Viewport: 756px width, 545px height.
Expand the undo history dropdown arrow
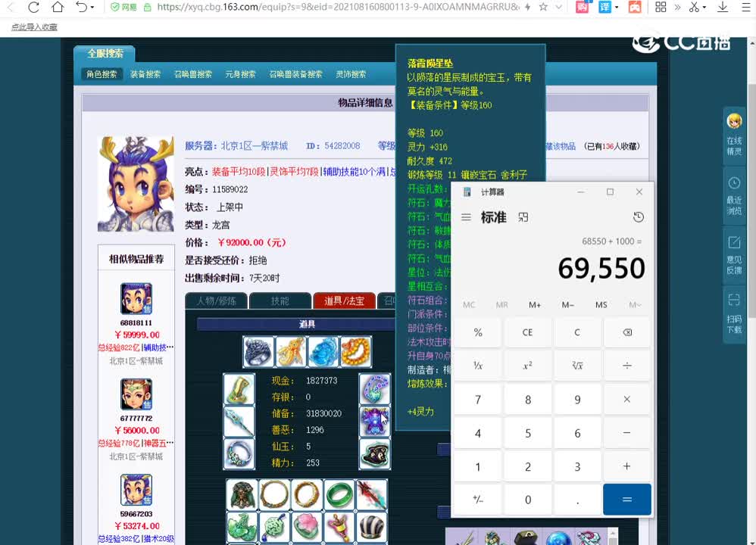92,8
